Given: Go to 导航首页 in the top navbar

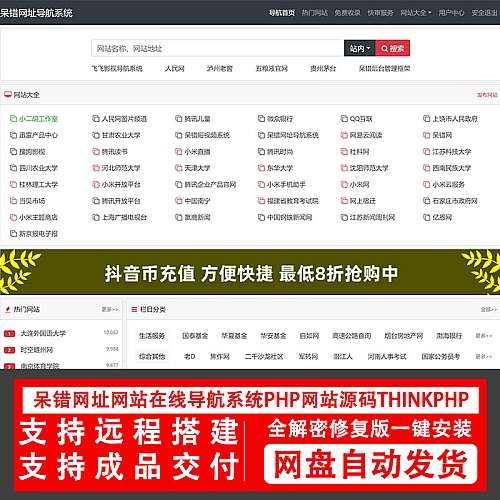Looking at the screenshot, I should (282, 13).
